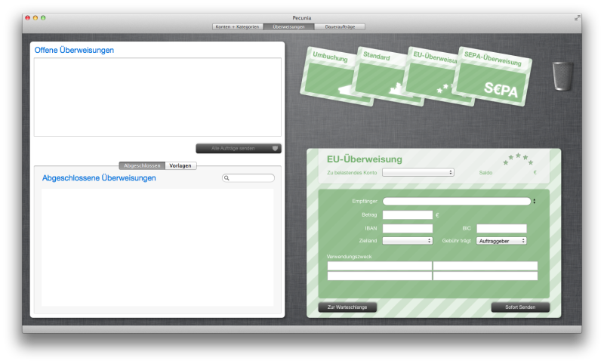The height and width of the screenshot is (364, 604).
Task: Switch to Daueraufträge tab
Action: pyautogui.click(x=340, y=26)
